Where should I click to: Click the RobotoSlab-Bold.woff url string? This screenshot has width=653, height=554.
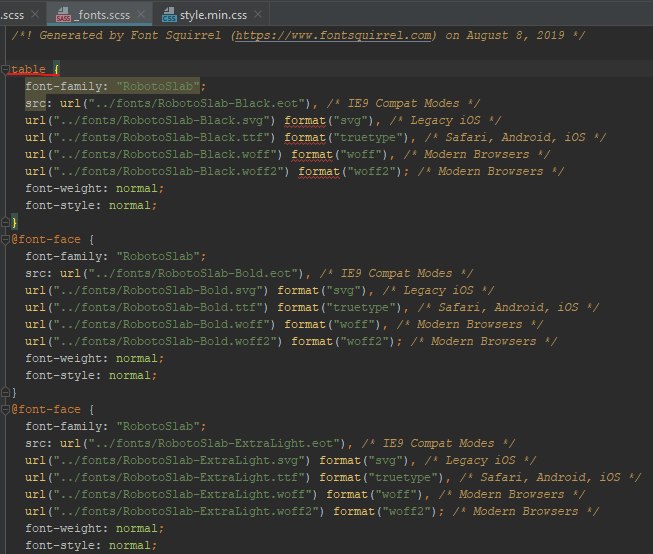(164, 324)
